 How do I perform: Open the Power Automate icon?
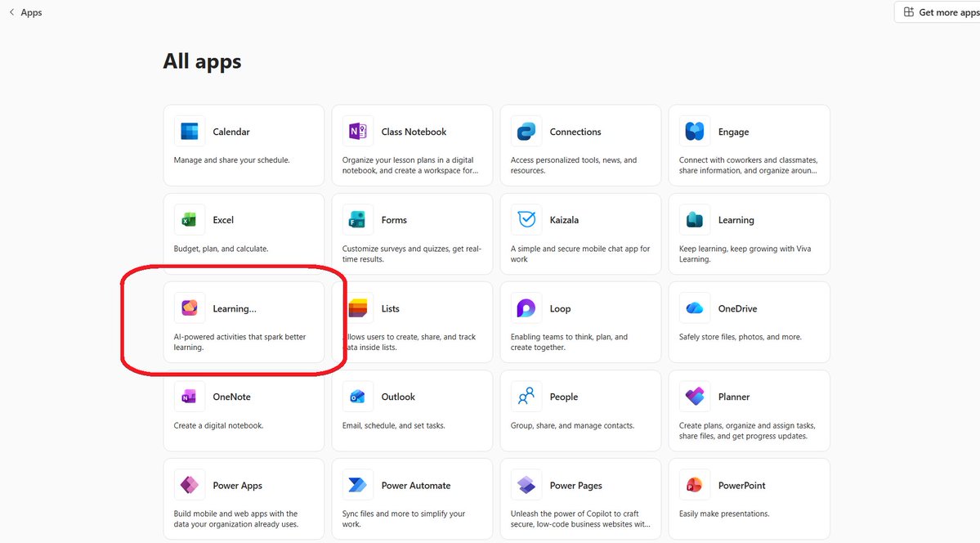pos(357,485)
